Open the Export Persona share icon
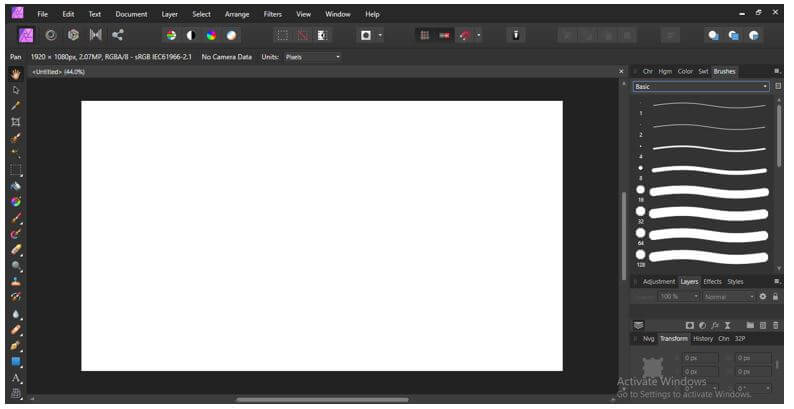Screen dimensions: 794x409 [x=117, y=35]
